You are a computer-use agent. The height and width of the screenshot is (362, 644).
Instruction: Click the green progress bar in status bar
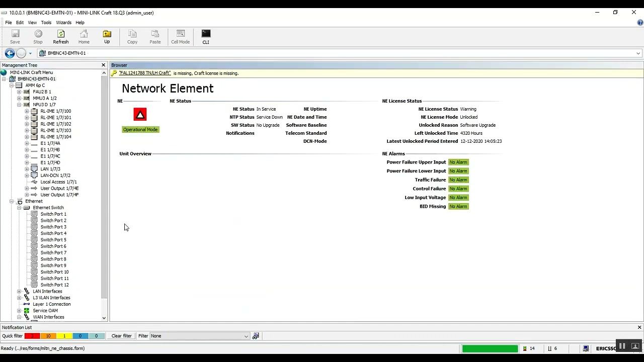point(490,348)
